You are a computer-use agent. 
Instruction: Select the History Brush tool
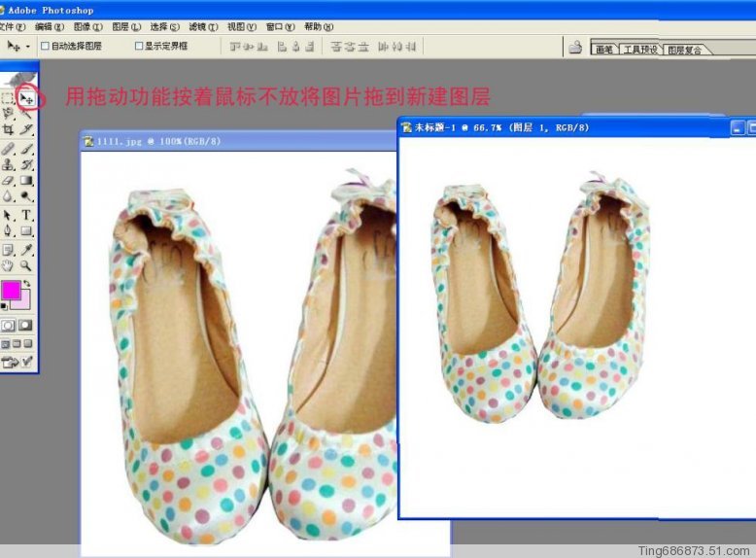point(26,164)
